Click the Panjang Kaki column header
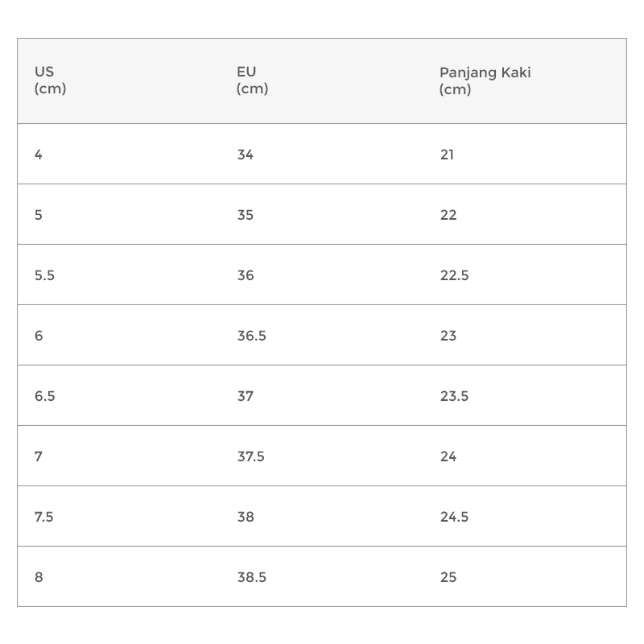The height and width of the screenshot is (644, 644). [x=485, y=80]
